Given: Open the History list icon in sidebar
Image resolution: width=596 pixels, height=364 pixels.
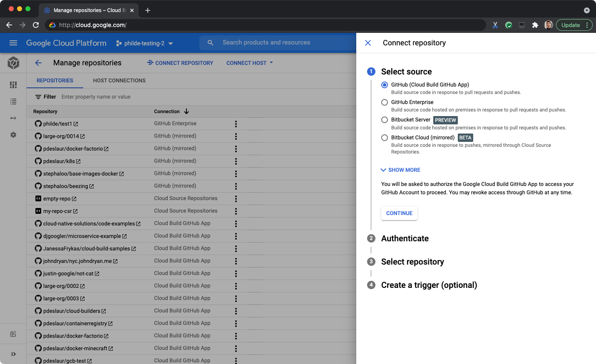Looking at the screenshot, I should point(13,102).
